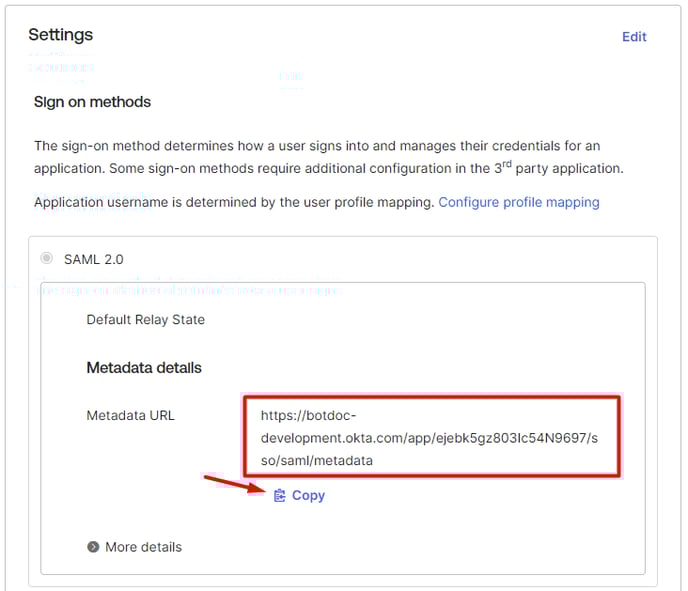Click the Default Relay State label
The height and width of the screenshot is (591, 688).
pos(145,320)
